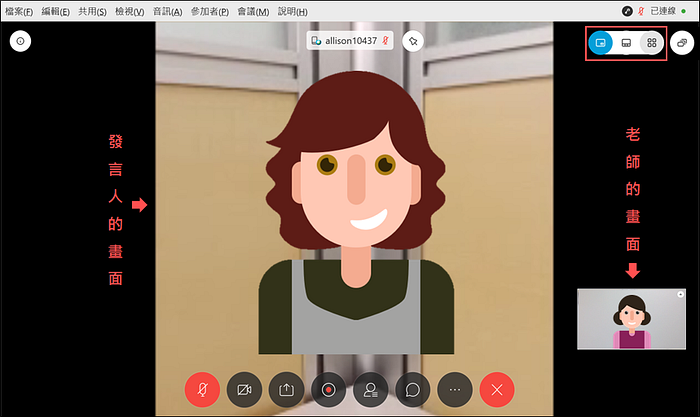
Task: Select floating thumbnail video layout
Action: pos(600,43)
